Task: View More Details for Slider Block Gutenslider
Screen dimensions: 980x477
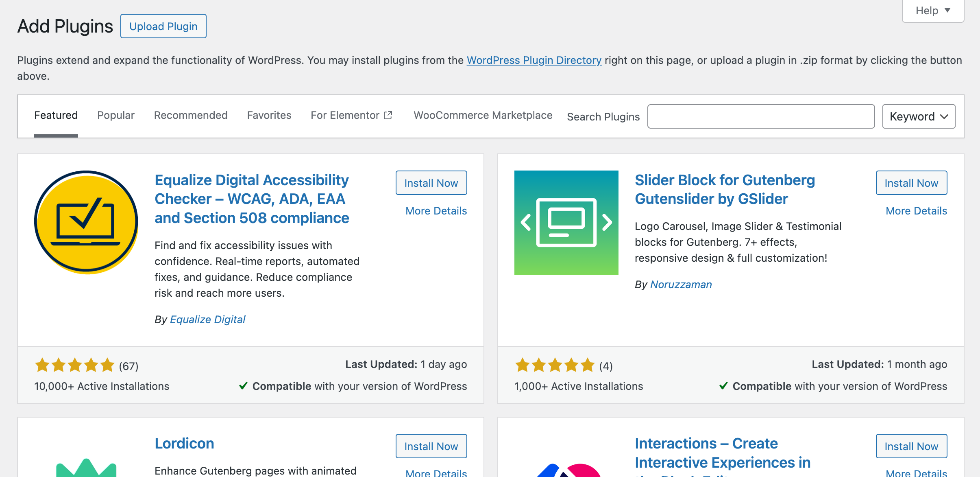Action: point(916,211)
